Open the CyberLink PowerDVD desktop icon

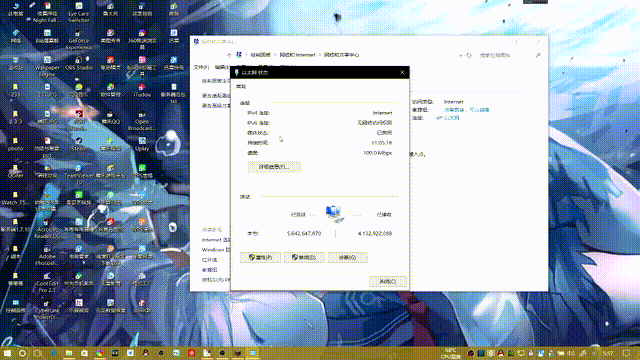[47, 309]
